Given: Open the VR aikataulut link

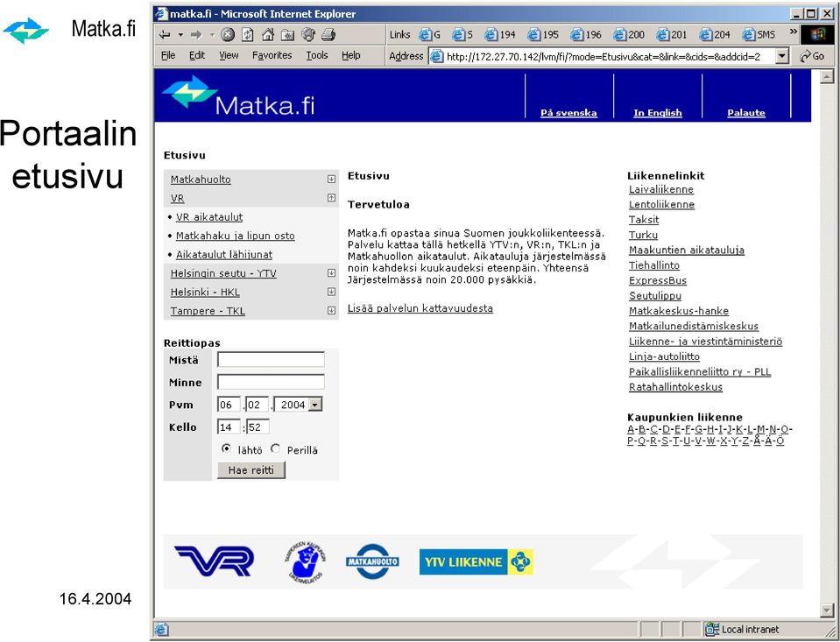Looking at the screenshot, I should coord(209,217).
